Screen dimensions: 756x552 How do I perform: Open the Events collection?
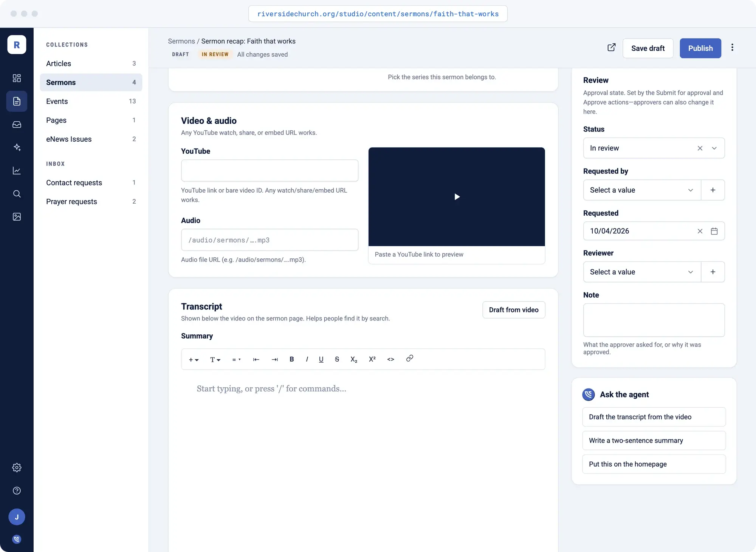tap(91, 101)
